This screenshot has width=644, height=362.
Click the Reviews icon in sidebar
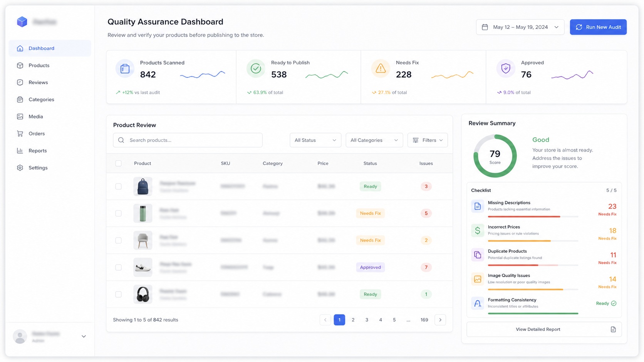click(20, 82)
